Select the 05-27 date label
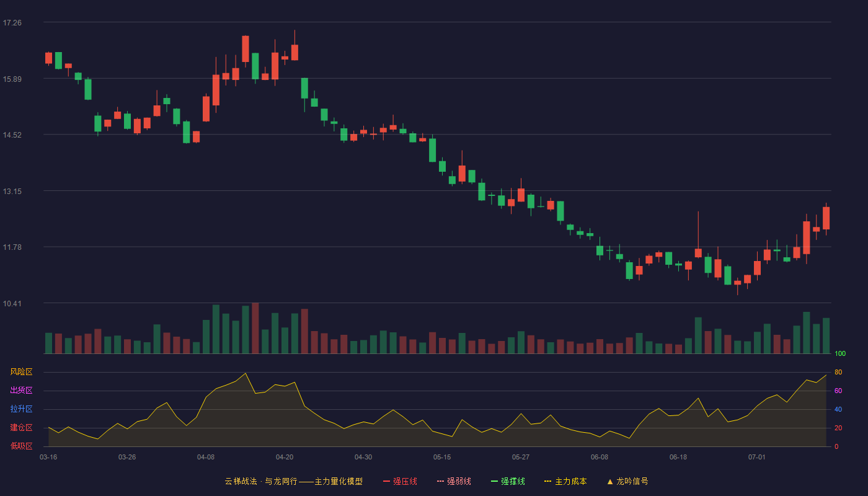The image size is (868, 496). tap(521, 457)
